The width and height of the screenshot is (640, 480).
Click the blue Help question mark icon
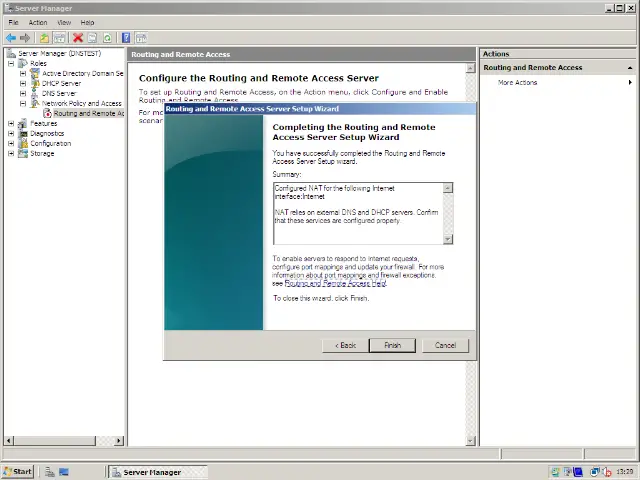click(126, 38)
